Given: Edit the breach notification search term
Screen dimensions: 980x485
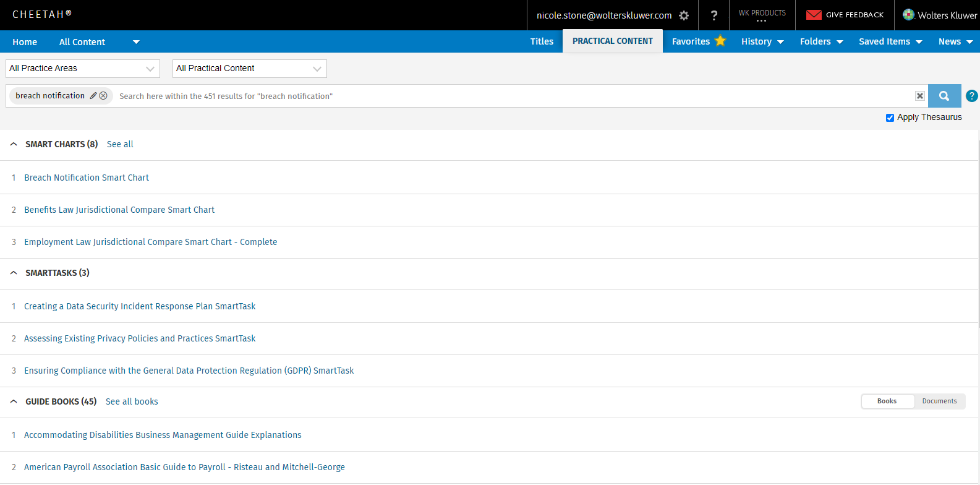Looking at the screenshot, I should point(93,96).
